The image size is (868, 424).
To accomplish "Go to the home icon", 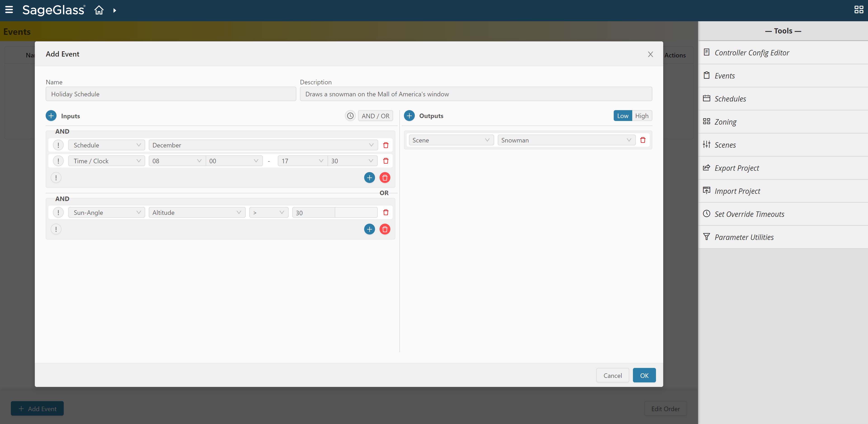I will [99, 10].
